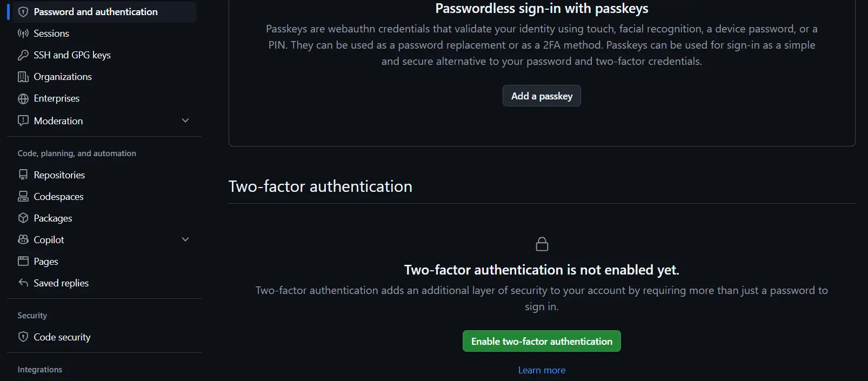Follow the Learn more link

tap(542, 370)
